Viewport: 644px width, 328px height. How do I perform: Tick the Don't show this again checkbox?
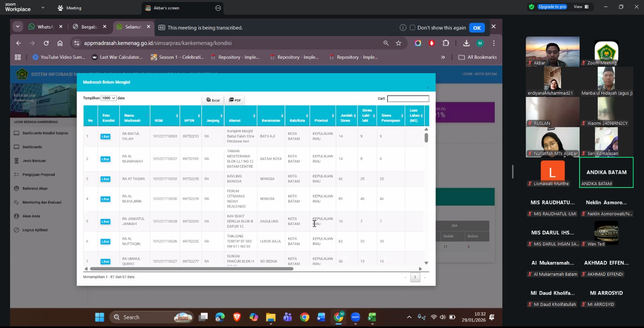point(412,28)
